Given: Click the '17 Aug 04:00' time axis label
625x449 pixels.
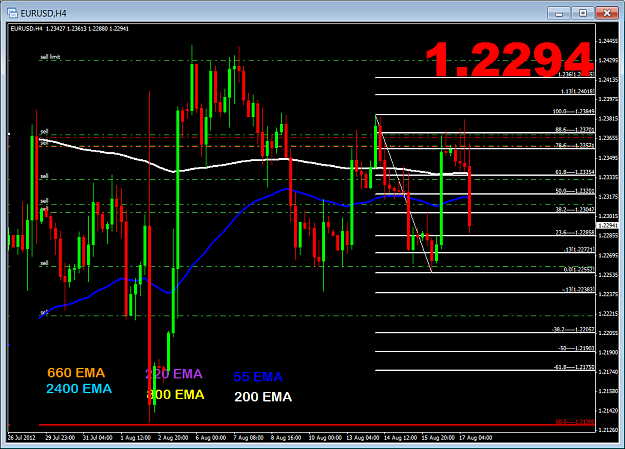Looking at the screenshot, I should [476, 438].
